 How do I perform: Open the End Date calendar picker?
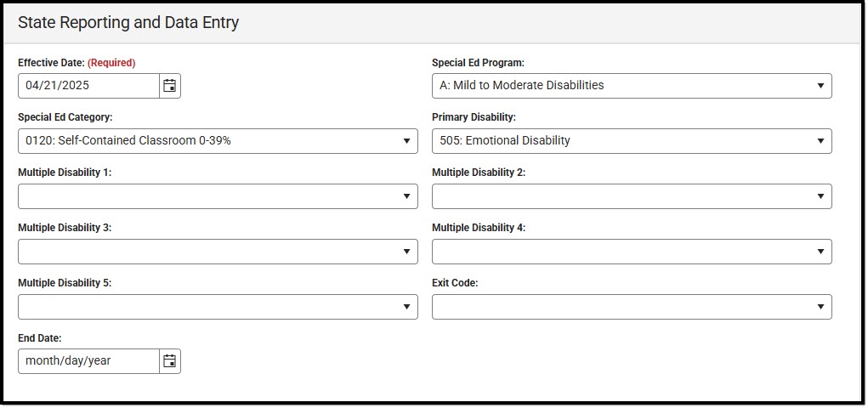tap(170, 361)
